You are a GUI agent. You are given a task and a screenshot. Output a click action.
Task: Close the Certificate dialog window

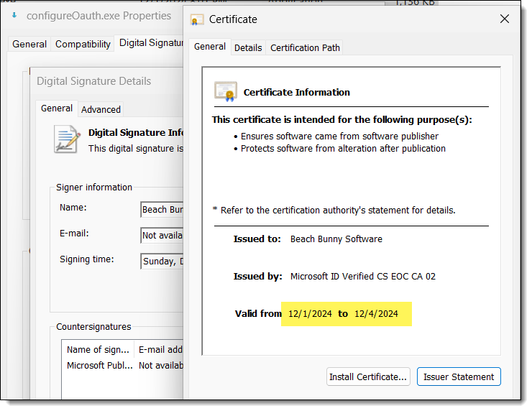pos(504,19)
